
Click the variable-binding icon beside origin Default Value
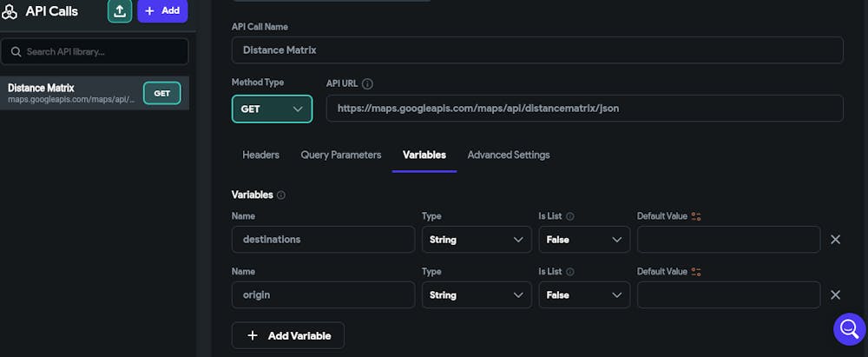[x=696, y=272]
